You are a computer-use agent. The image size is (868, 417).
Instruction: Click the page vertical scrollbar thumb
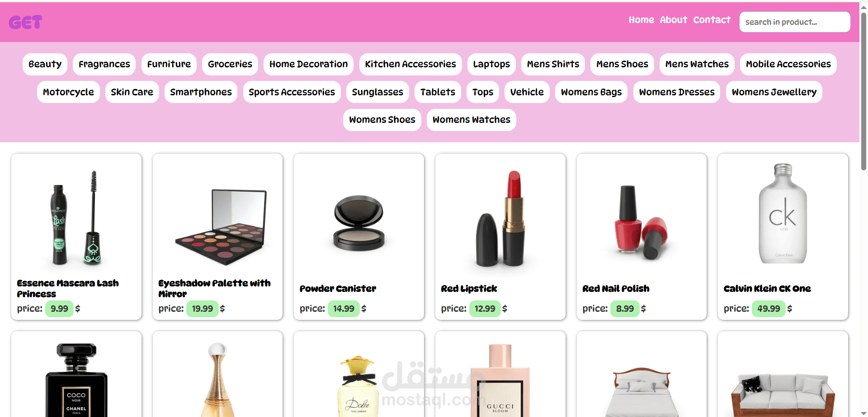click(863, 90)
